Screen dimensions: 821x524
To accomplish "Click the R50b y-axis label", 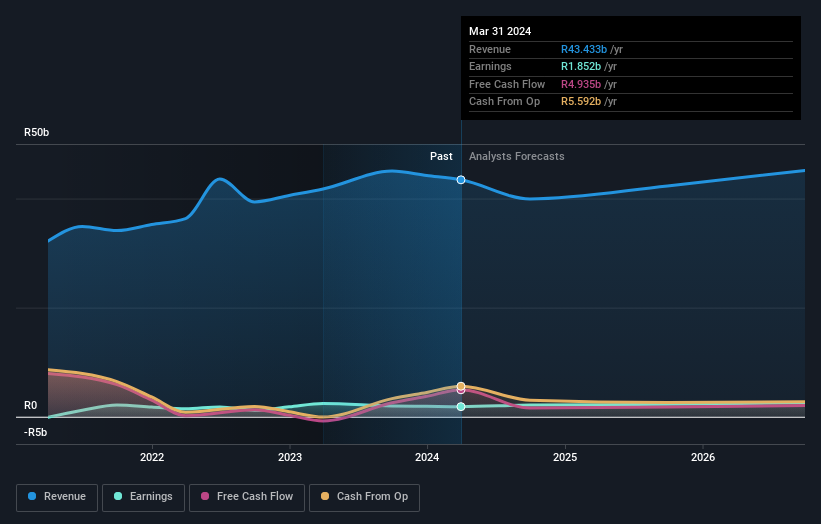I will (37, 132).
